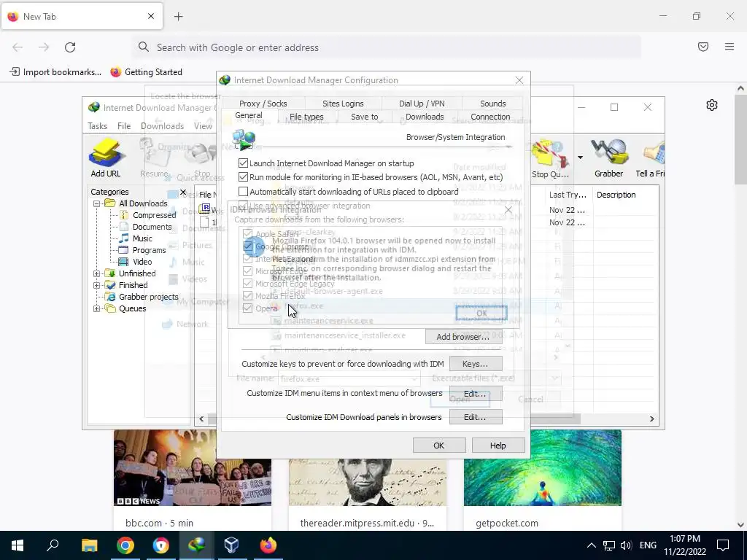
Task: Open the Tasks menu in IDM
Action: pyautogui.click(x=97, y=126)
